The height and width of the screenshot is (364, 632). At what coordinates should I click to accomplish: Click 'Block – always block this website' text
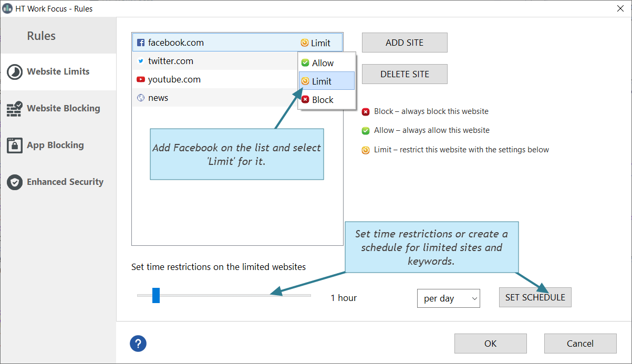pyautogui.click(x=431, y=111)
